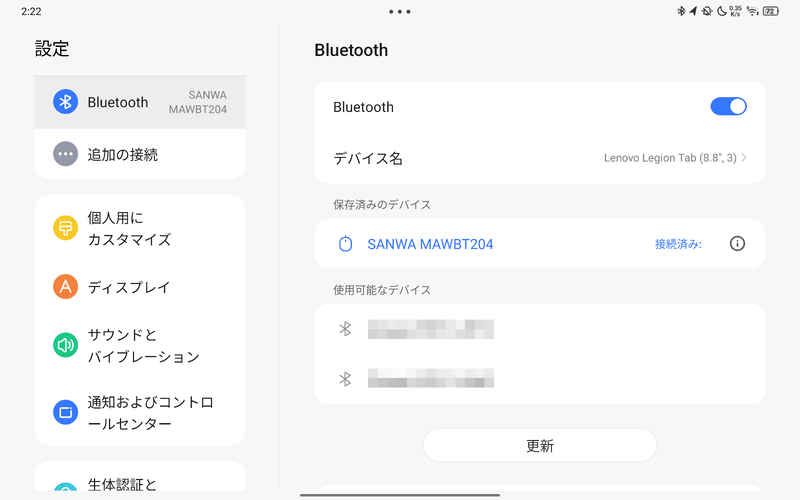Click the 更新 refresh button
Image resolution: width=800 pixels, height=500 pixels.
point(540,445)
